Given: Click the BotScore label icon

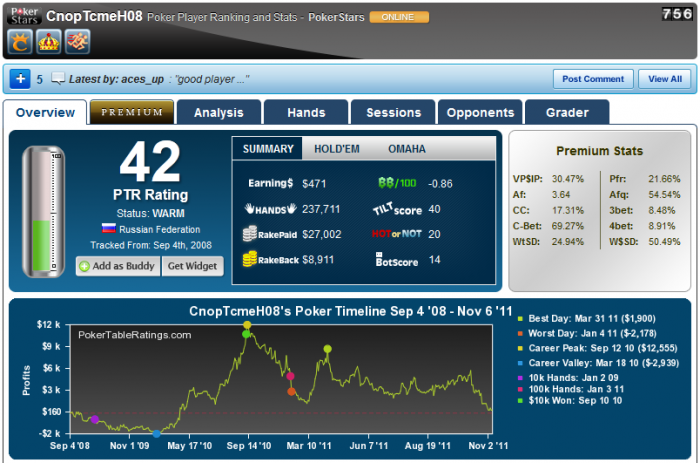Looking at the screenshot, I should [x=396, y=259].
